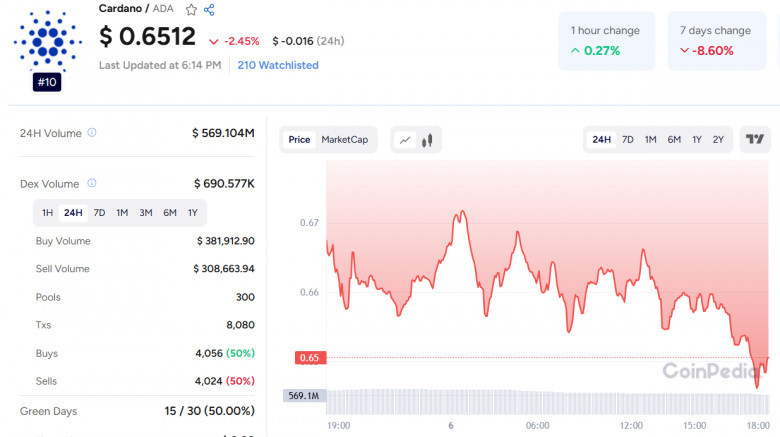Click the Buys 4,056 (50%) value

click(x=225, y=353)
